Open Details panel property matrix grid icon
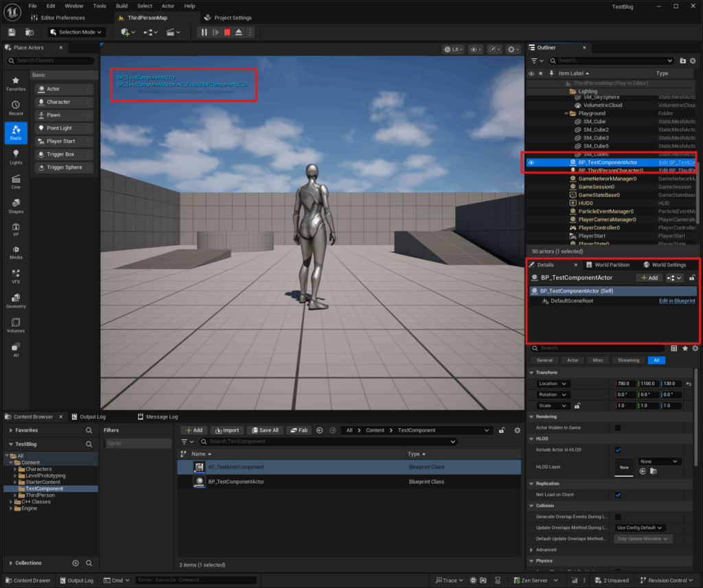703x588 pixels. click(674, 349)
